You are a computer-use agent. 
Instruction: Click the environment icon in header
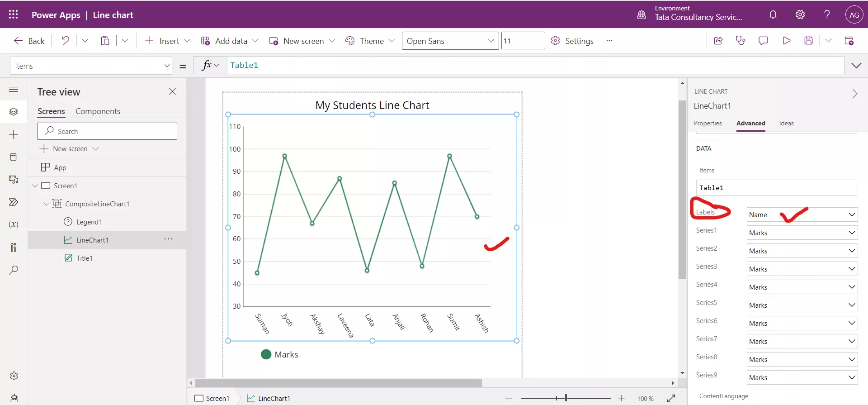click(642, 14)
